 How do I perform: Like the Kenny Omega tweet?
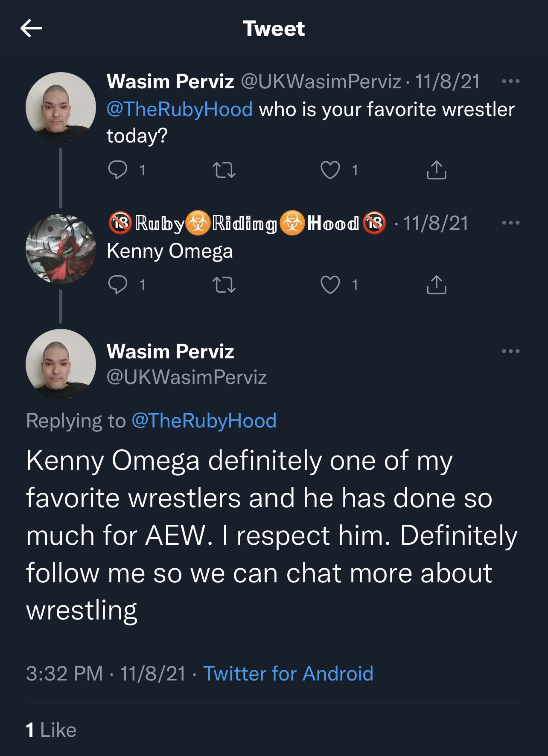point(330,285)
